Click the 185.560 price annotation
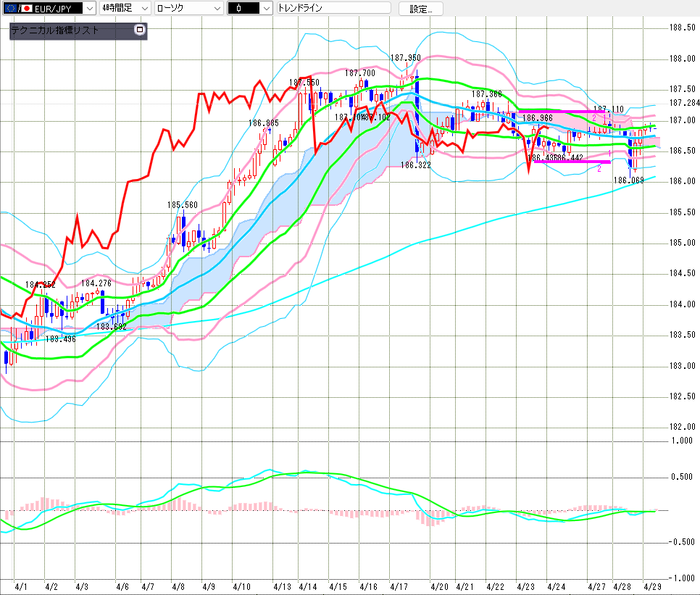Viewport: 700px width, 595px height. click(182, 205)
